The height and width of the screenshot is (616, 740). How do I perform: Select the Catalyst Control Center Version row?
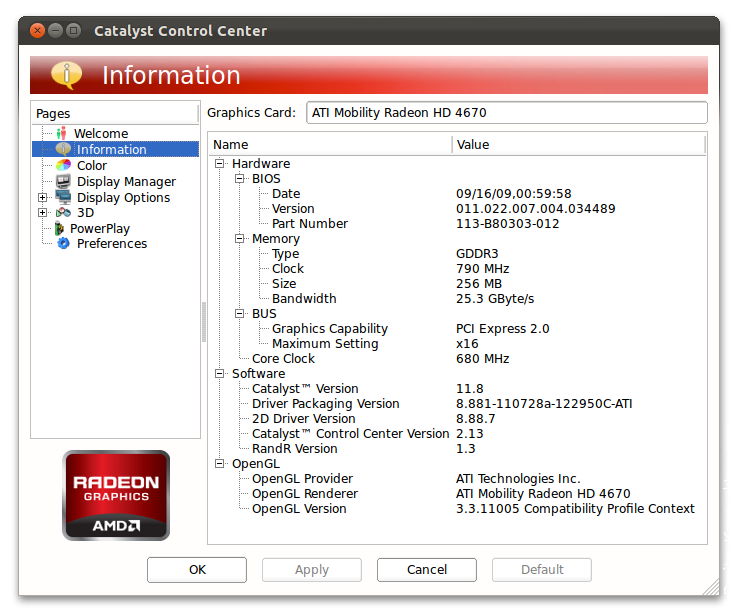pos(457,434)
